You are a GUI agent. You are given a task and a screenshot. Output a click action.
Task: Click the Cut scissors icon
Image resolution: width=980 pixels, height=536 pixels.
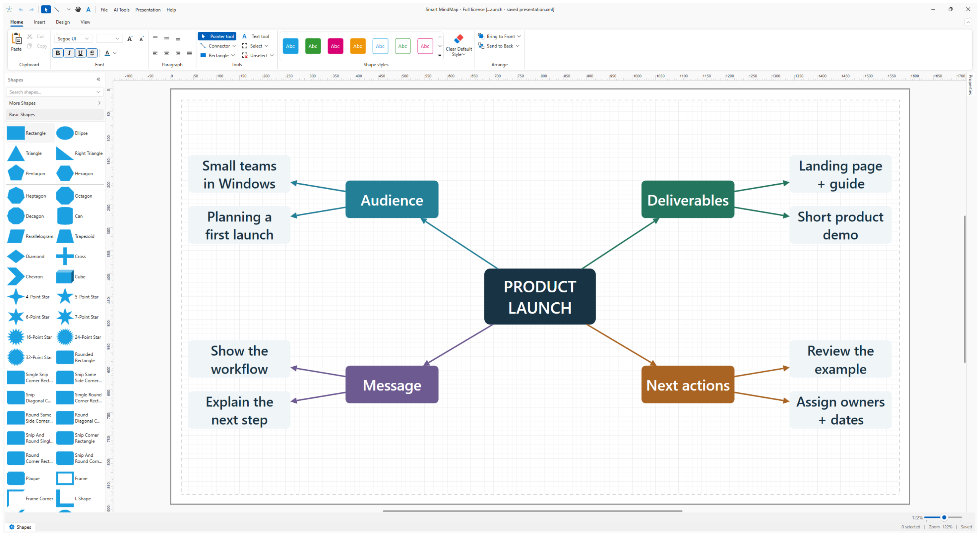30,36
